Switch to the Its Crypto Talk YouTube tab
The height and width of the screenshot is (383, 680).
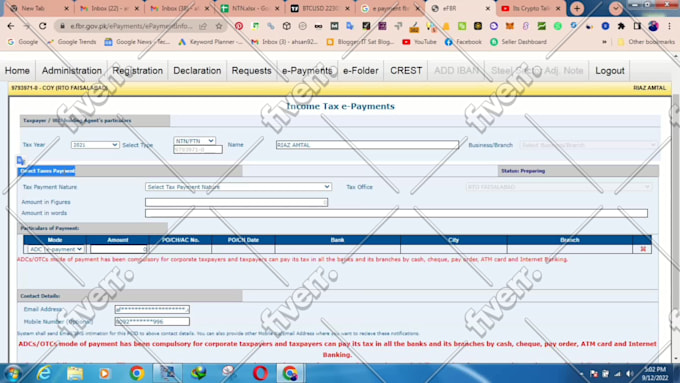531,9
